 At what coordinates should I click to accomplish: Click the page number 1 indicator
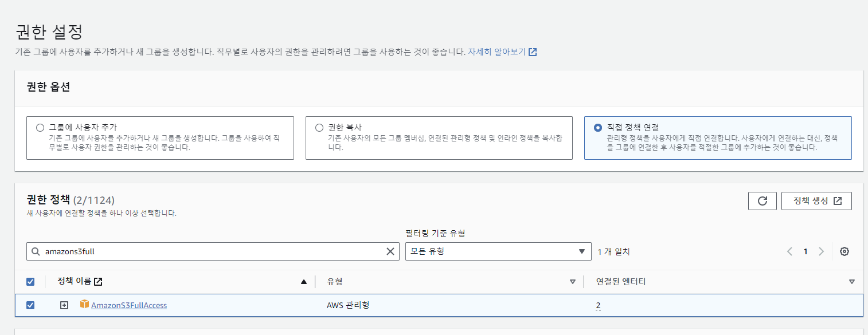[805, 251]
